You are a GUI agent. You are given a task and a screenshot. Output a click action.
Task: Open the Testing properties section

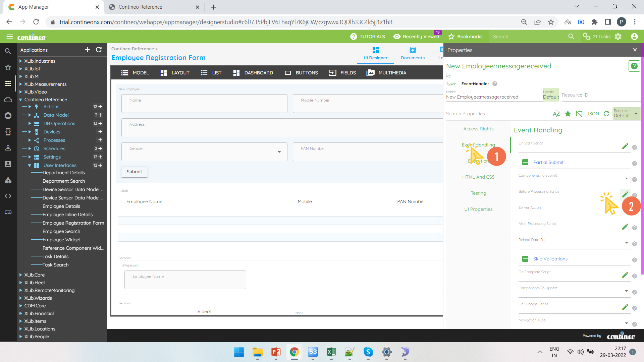click(478, 193)
